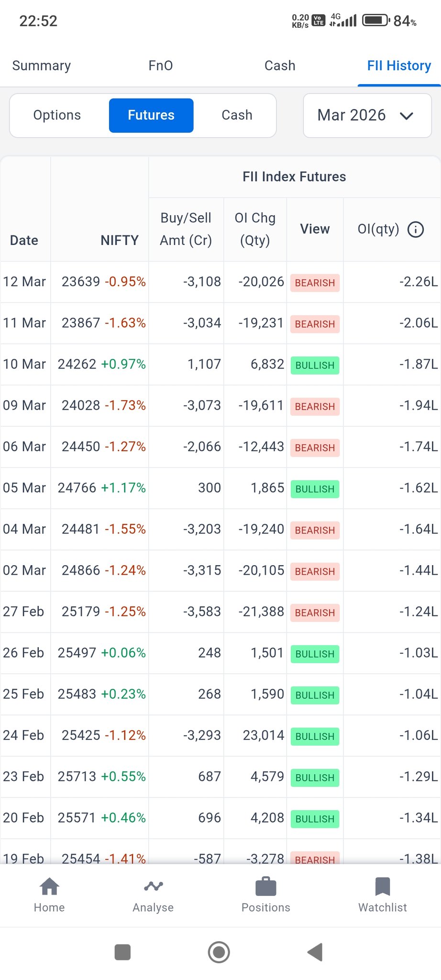Switch to the FnO tab
The image size is (441, 980).
[161, 66]
